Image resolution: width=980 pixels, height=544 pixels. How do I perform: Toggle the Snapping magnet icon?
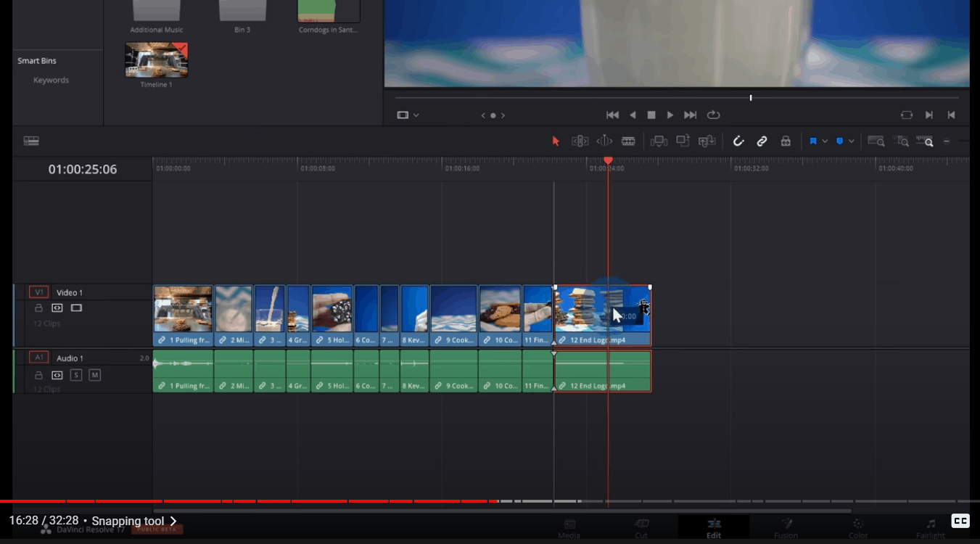[x=738, y=141]
